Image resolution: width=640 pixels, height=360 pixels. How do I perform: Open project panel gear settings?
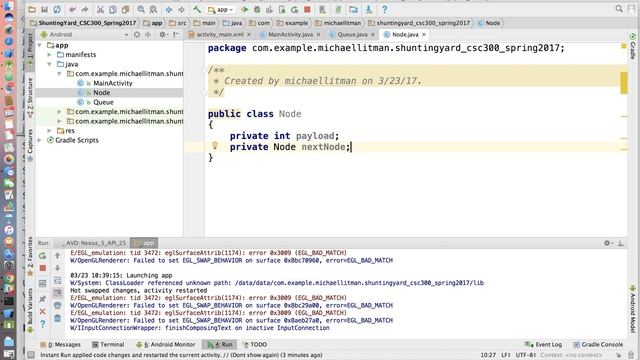[x=163, y=35]
